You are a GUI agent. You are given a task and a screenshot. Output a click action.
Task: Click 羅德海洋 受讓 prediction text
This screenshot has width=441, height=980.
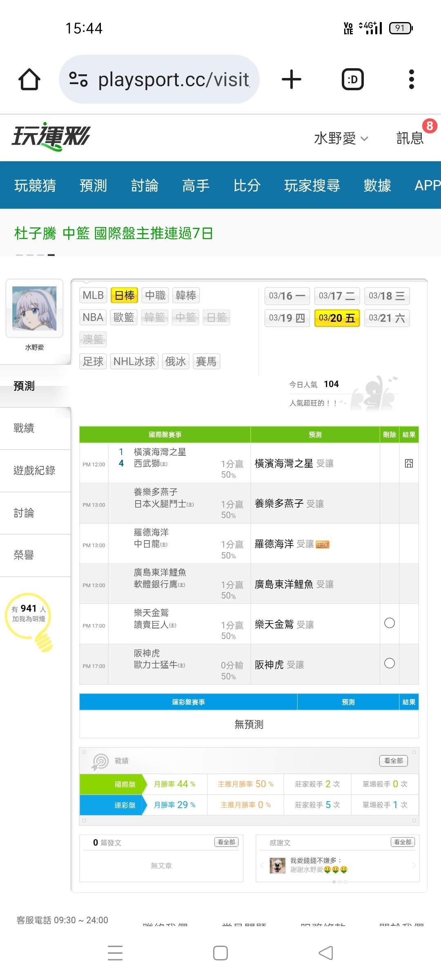284,544
